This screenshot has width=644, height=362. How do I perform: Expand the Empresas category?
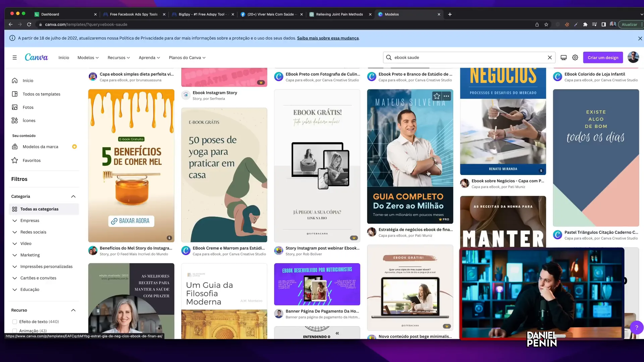click(15, 221)
